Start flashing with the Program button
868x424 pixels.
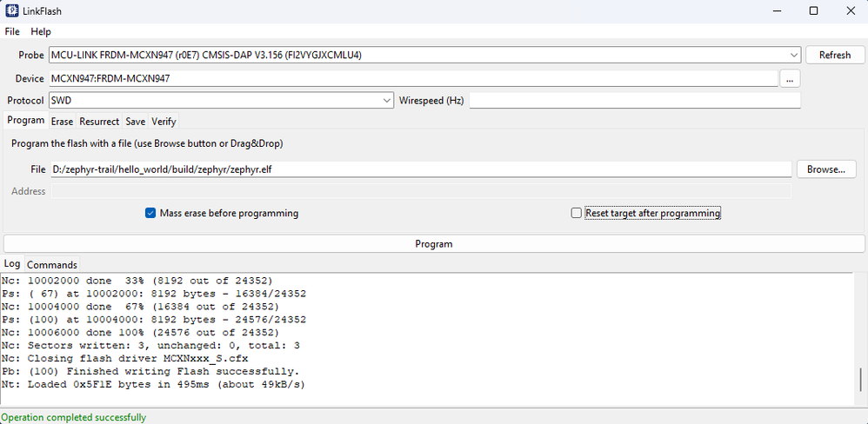pyautogui.click(x=433, y=244)
